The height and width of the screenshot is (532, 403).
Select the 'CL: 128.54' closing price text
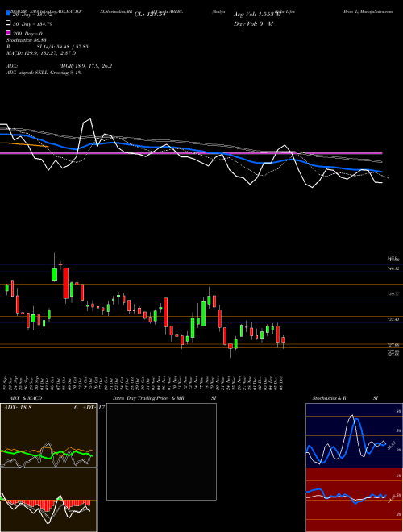coord(150,15)
